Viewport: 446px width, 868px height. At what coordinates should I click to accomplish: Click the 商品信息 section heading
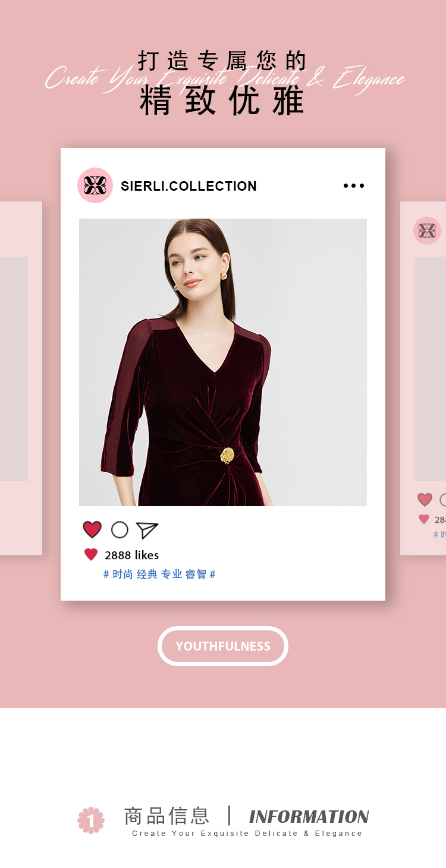point(167,816)
